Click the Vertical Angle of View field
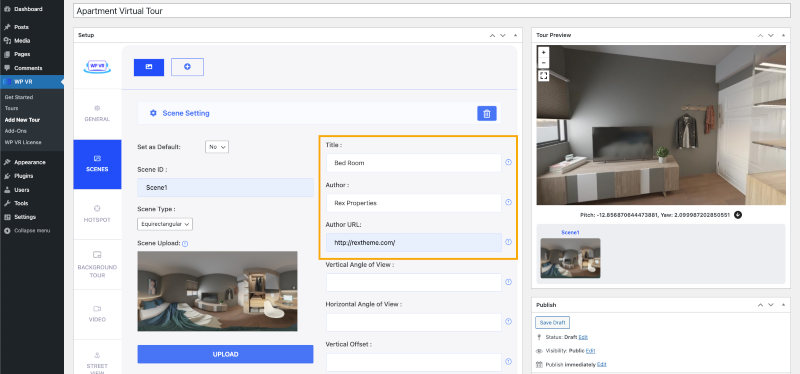Image resolution: width=800 pixels, height=374 pixels. coord(414,283)
